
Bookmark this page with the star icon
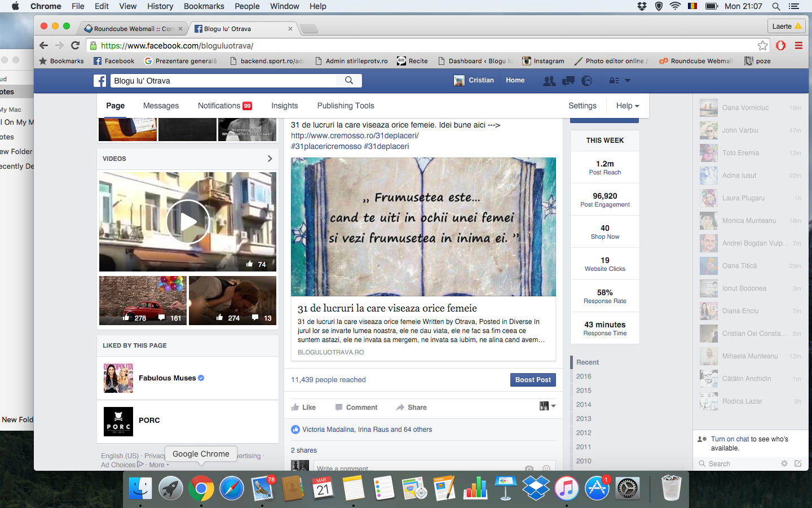[x=762, y=46]
